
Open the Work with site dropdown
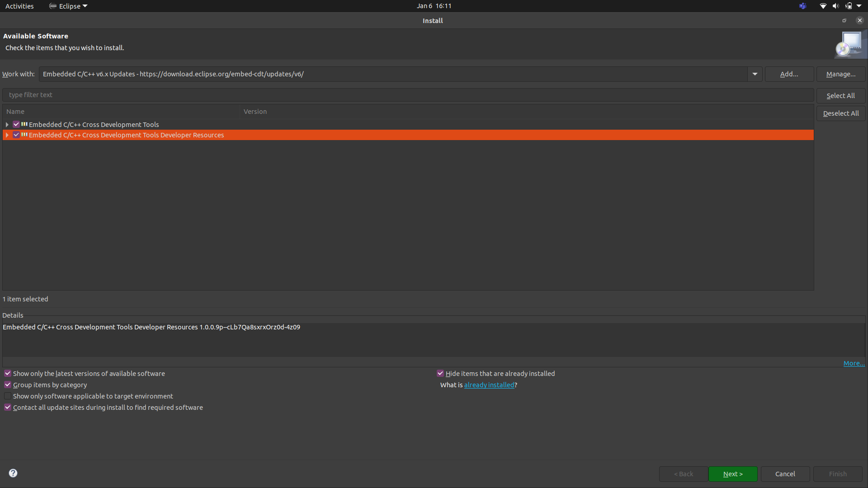tap(755, 74)
